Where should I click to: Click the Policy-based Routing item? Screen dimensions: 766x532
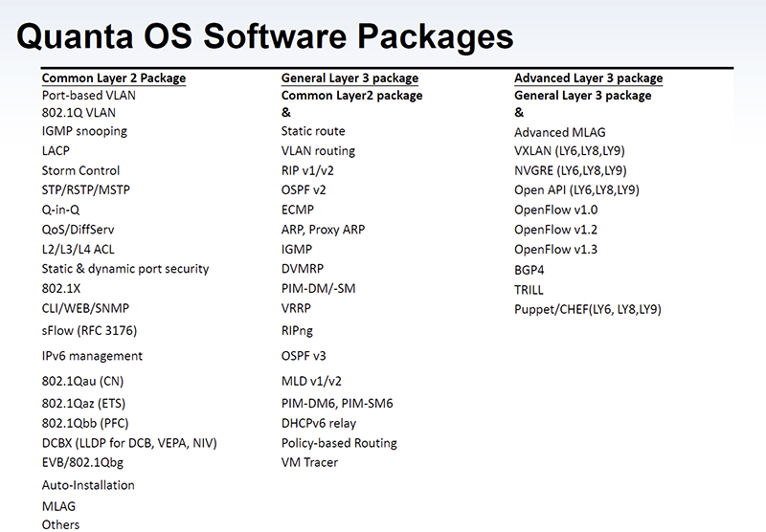tap(339, 443)
